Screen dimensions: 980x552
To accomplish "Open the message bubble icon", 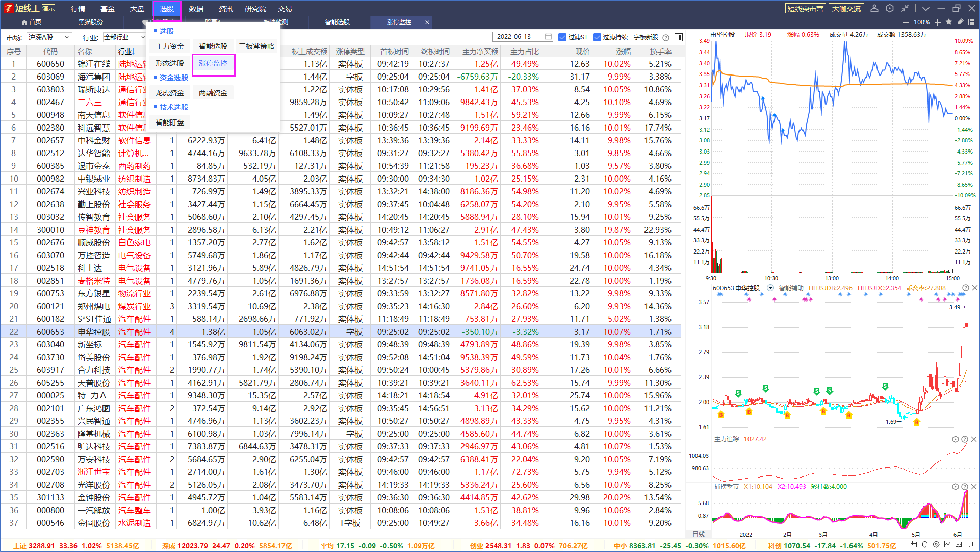I will click(959, 545).
